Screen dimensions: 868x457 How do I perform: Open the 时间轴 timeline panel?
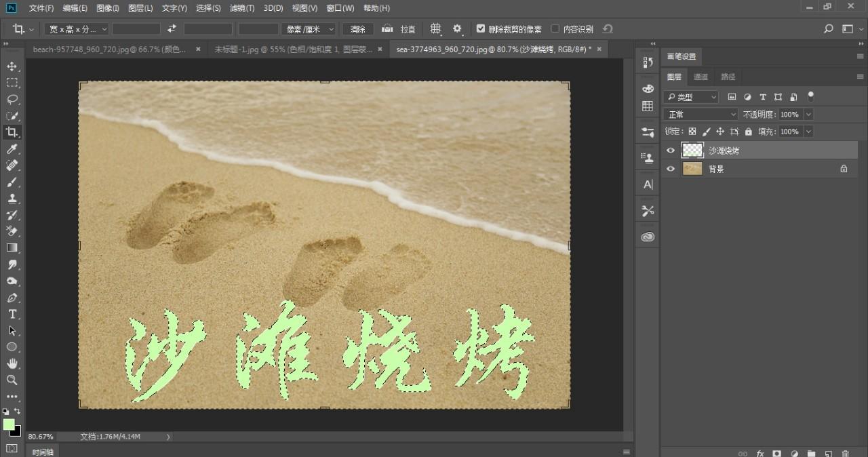[x=43, y=452]
